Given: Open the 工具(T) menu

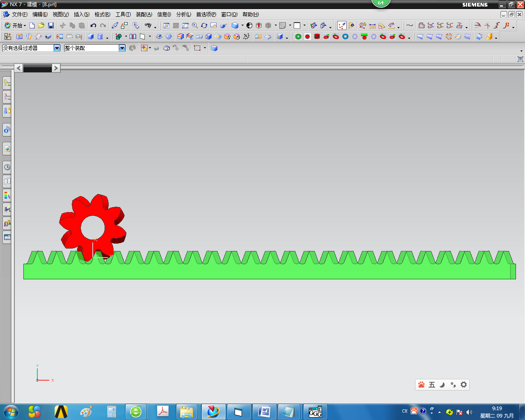Looking at the screenshot, I should (123, 14).
